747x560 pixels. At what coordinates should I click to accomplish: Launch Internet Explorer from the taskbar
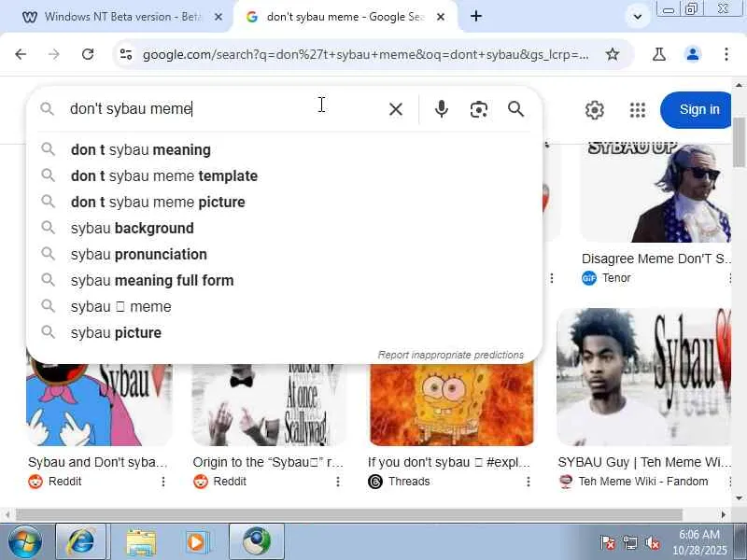(x=81, y=542)
